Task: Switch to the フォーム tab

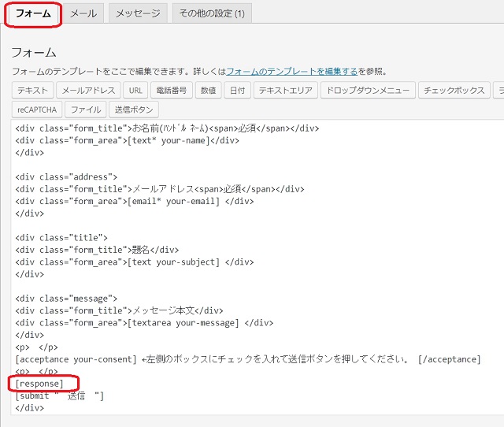Action: [x=33, y=14]
